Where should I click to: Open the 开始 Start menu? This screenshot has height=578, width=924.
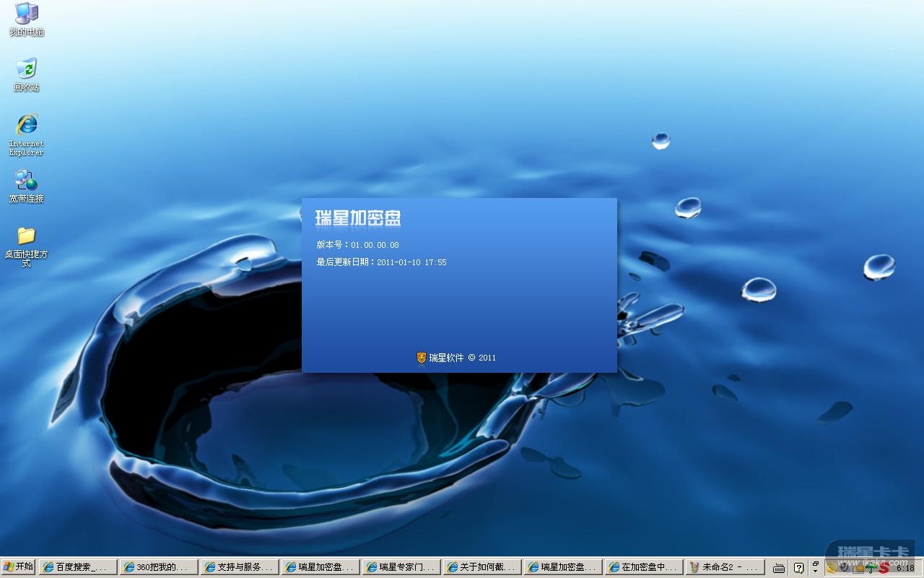[18, 567]
